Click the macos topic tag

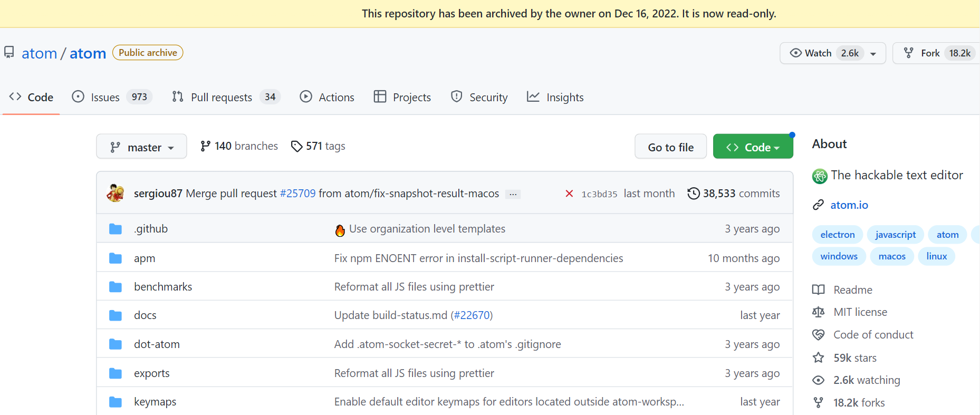(x=892, y=256)
